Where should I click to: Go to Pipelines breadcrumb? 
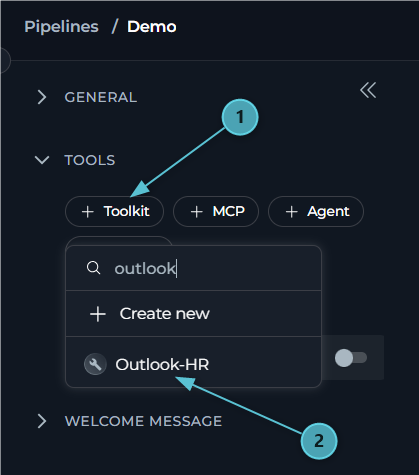pyautogui.click(x=61, y=27)
